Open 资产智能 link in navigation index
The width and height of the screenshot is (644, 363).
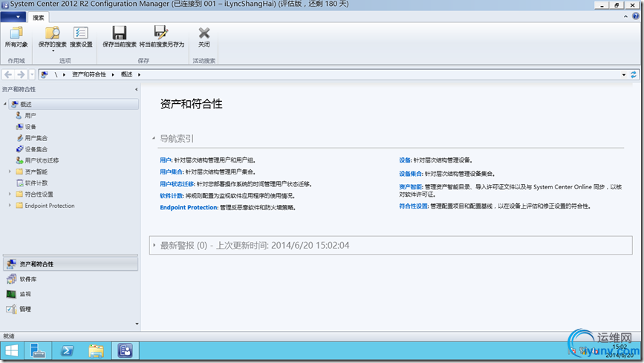(411, 187)
